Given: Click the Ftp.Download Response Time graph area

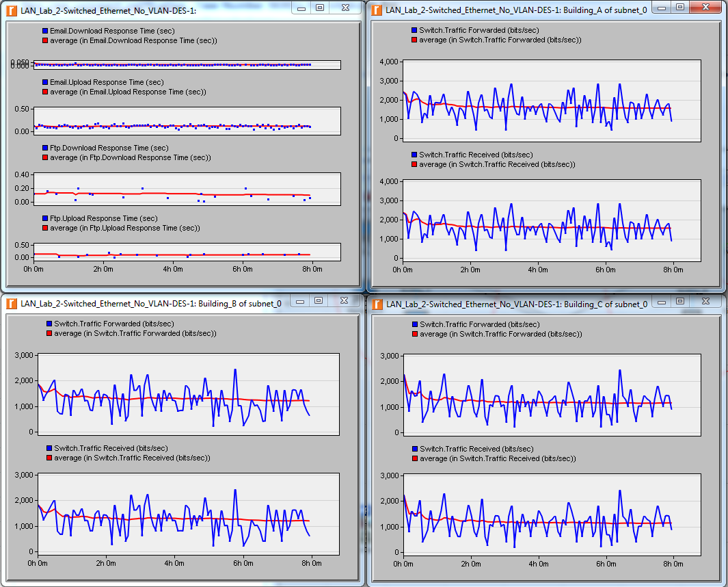Looking at the screenshot, I should 187,189.
